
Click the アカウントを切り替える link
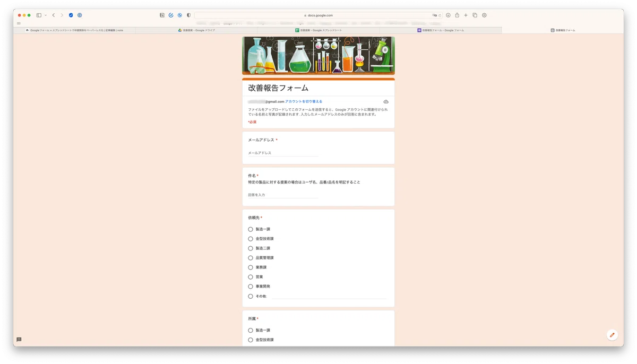pos(304,101)
